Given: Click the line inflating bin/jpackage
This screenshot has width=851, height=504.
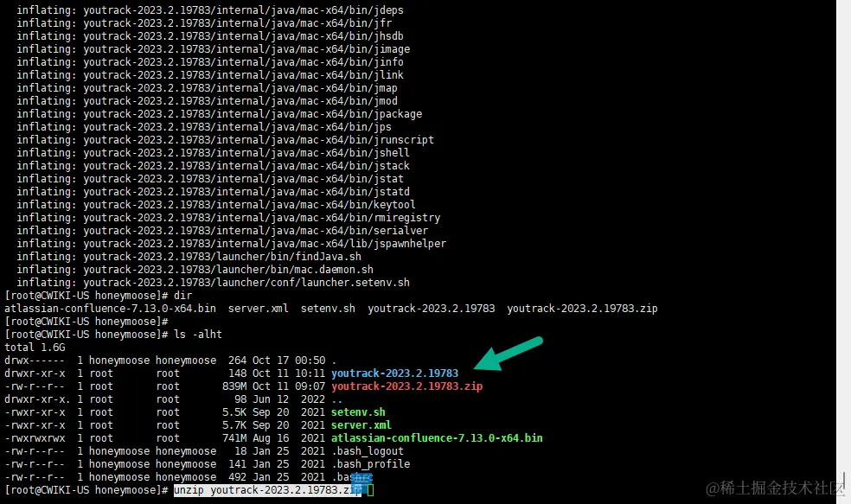Looking at the screenshot, I should coord(220,114).
